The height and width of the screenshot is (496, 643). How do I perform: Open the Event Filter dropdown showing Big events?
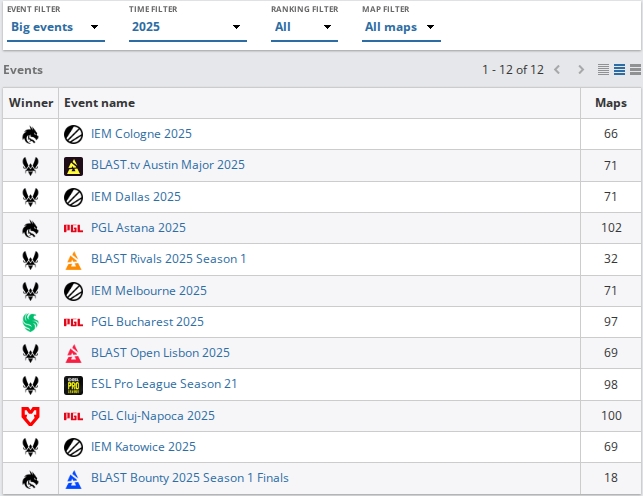pyautogui.click(x=56, y=27)
